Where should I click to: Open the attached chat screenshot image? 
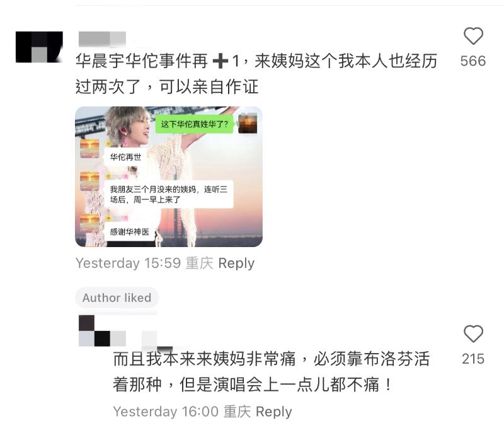(x=169, y=176)
